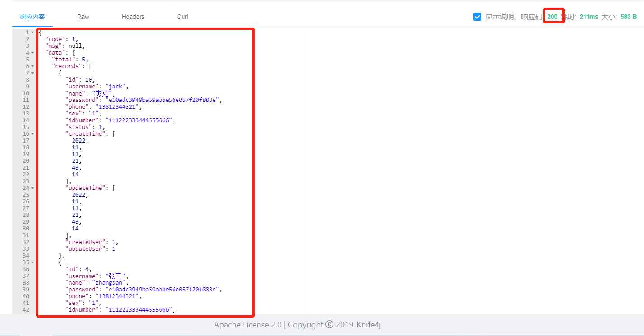The width and height of the screenshot is (644, 336).
Task: Click line number 12 in the gutter
Action: click(26, 107)
